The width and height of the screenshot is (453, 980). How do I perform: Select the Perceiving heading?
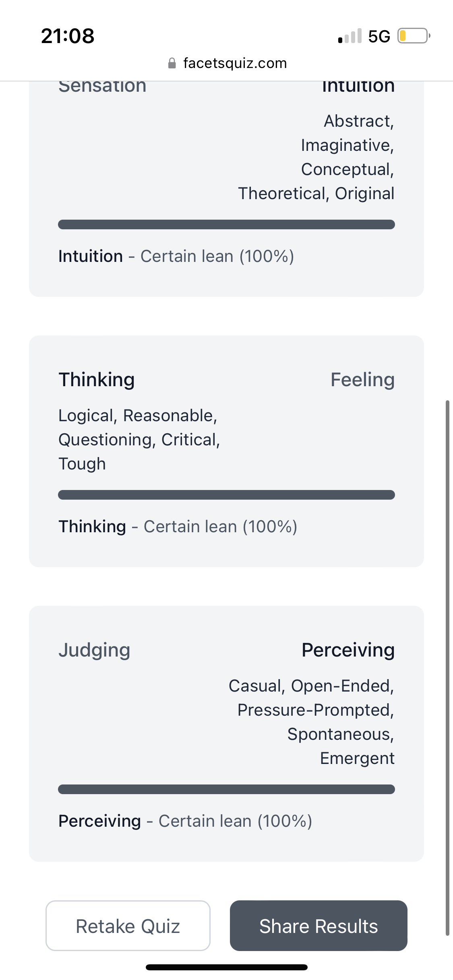[348, 650]
